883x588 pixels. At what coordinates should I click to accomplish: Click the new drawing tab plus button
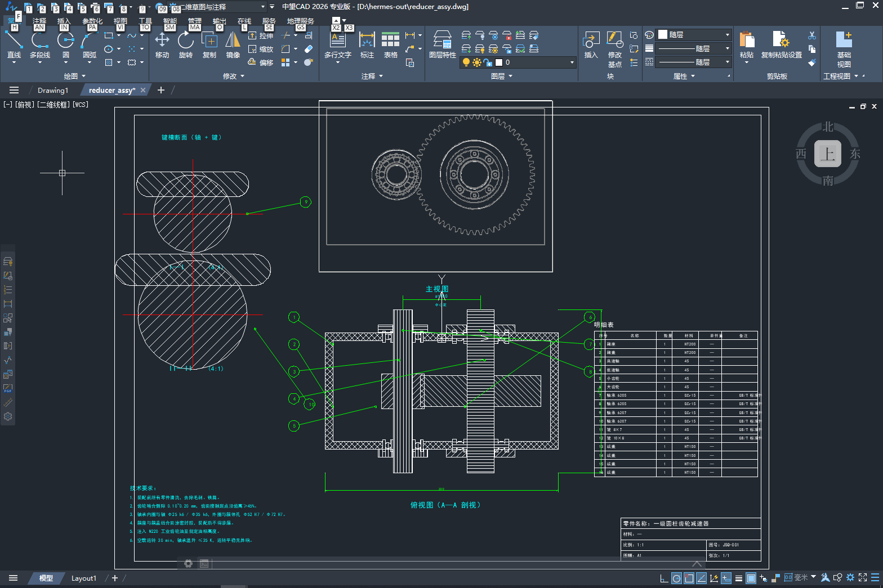(161, 90)
